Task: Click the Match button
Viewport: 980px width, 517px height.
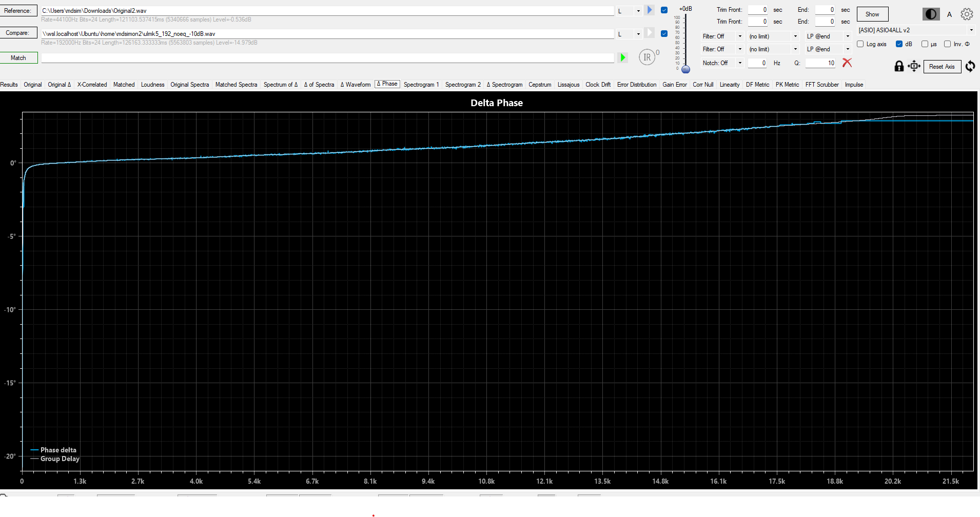Action: [x=18, y=58]
